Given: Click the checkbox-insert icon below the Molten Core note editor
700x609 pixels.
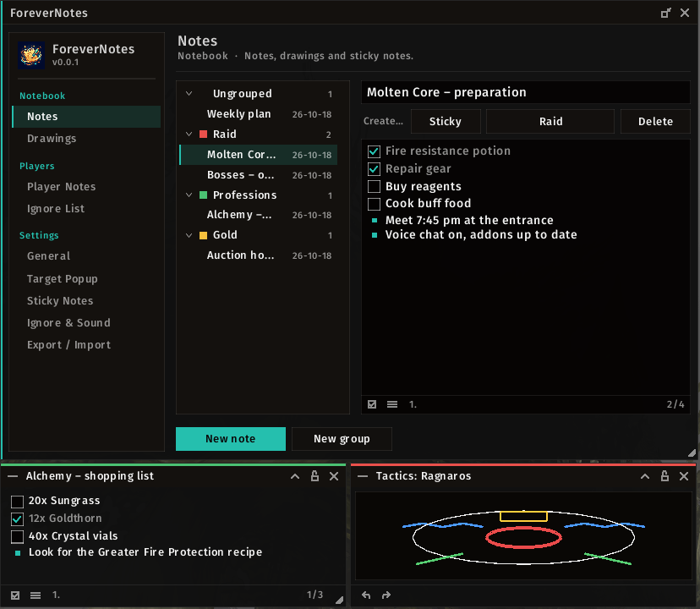Looking at the screenshot, I should point(372,404).
